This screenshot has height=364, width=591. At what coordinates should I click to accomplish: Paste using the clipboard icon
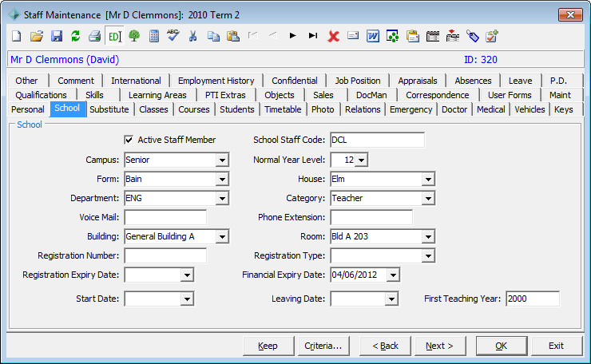[x=233, y=36]
